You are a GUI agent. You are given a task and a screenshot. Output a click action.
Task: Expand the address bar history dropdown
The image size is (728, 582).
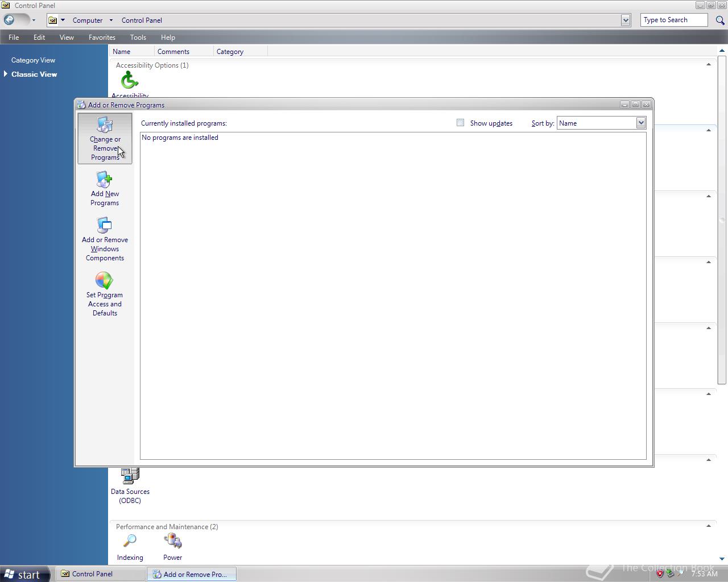(626, 20)
